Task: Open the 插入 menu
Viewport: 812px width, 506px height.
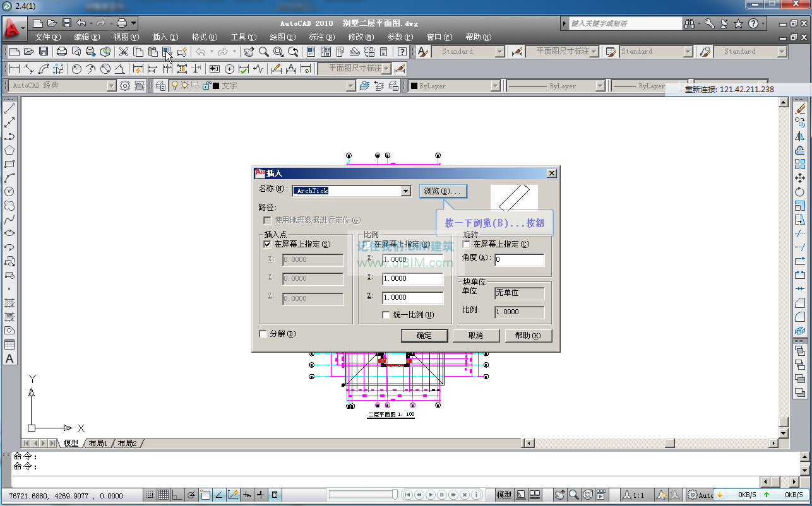Action: (x=165, y=37)
